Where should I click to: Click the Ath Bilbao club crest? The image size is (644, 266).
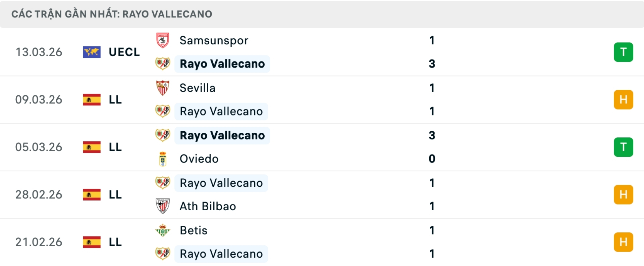point(163,206)
